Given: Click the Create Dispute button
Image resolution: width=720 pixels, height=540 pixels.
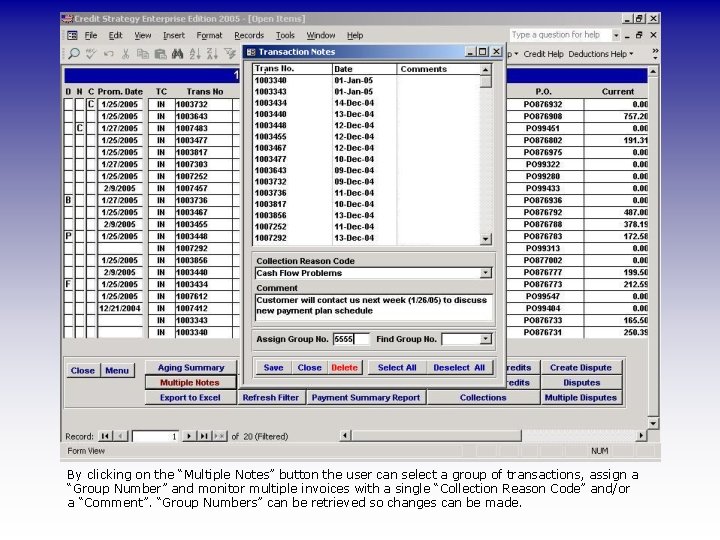Looking at the screenshot, I should [581, 367].
